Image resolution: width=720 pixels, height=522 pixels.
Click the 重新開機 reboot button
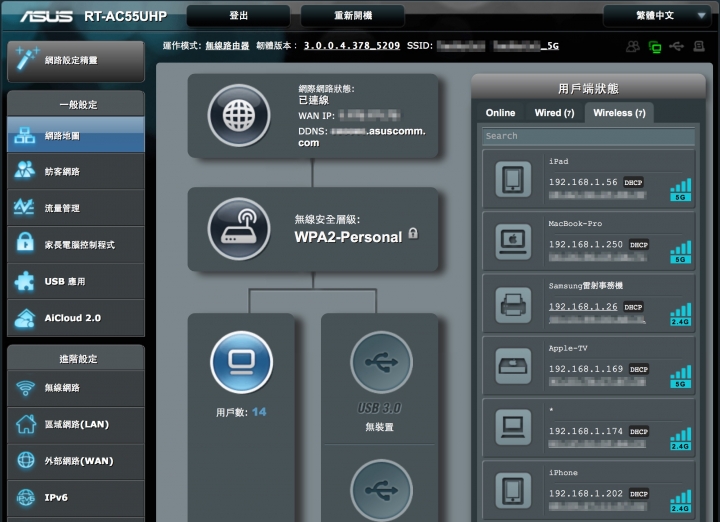[x=353, y=16]
